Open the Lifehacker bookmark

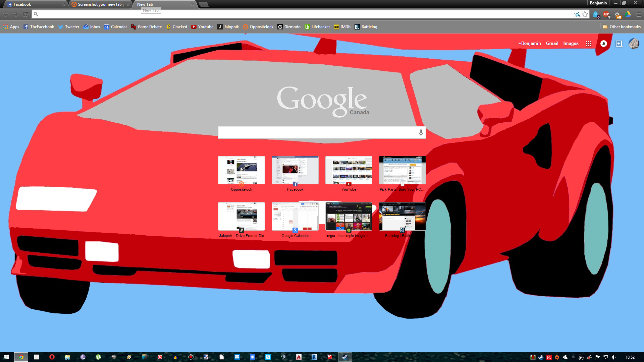317,27
